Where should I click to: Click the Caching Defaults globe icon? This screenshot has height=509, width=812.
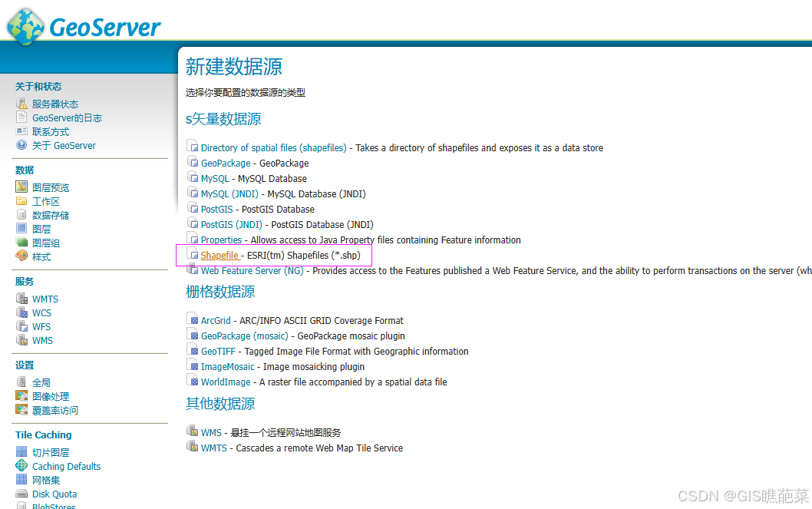pos(21,465)
